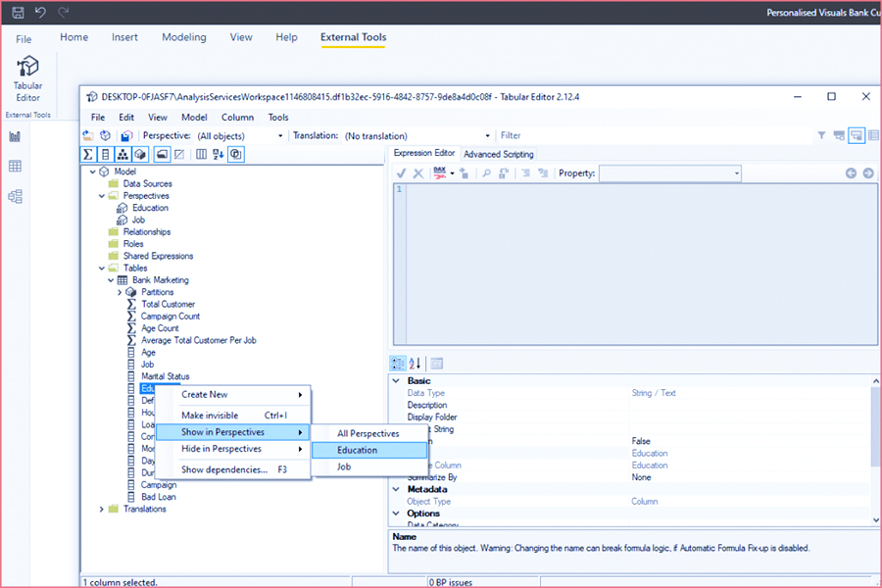
Task: Click the replace icon in expression toolbar
Action: (x=504, y=173)
